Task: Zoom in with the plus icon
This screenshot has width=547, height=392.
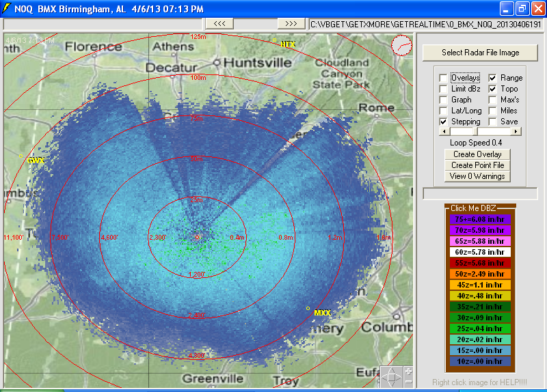Action: [x=408, y=371]
